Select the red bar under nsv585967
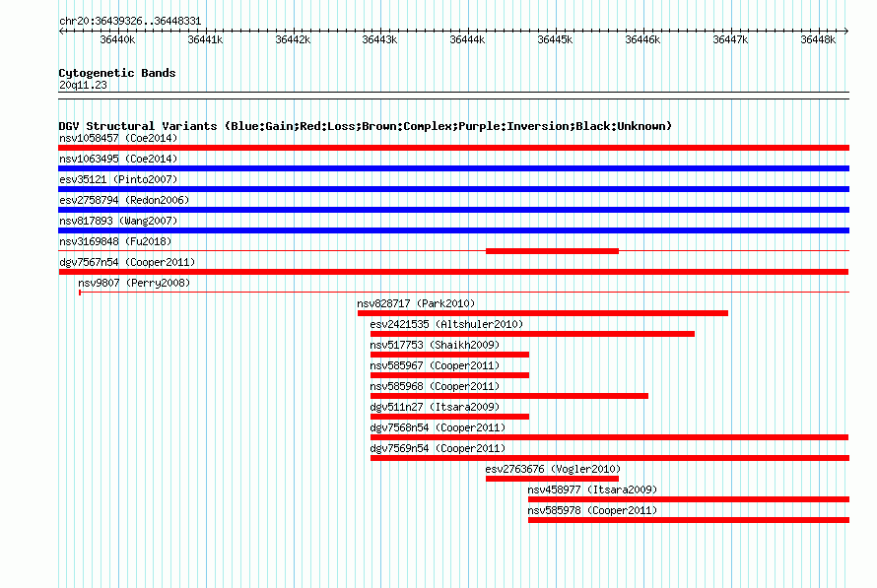This screenshot has height=588, width=877. tap(449, 375)
